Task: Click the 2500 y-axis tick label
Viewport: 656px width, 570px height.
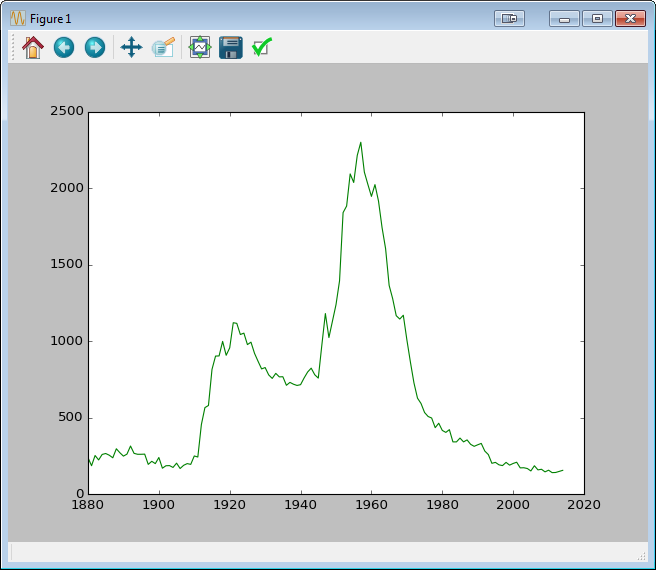Action: [67, 112]
